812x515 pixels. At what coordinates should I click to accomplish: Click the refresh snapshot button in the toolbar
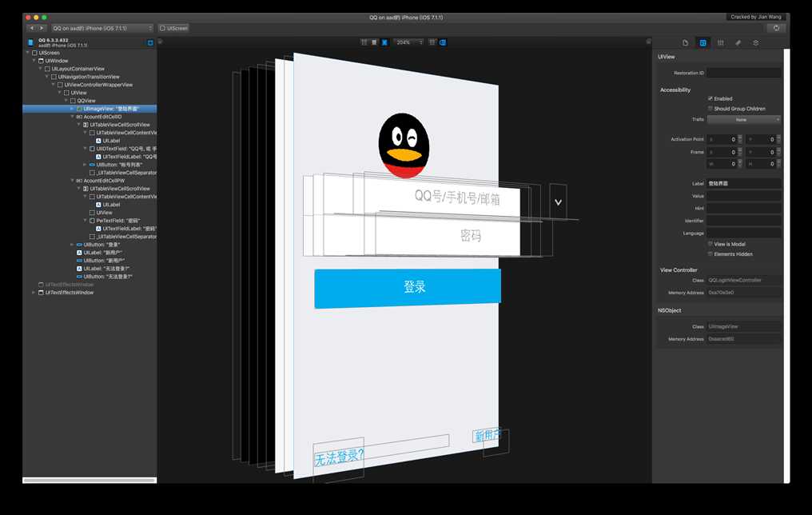pos(776,28)
